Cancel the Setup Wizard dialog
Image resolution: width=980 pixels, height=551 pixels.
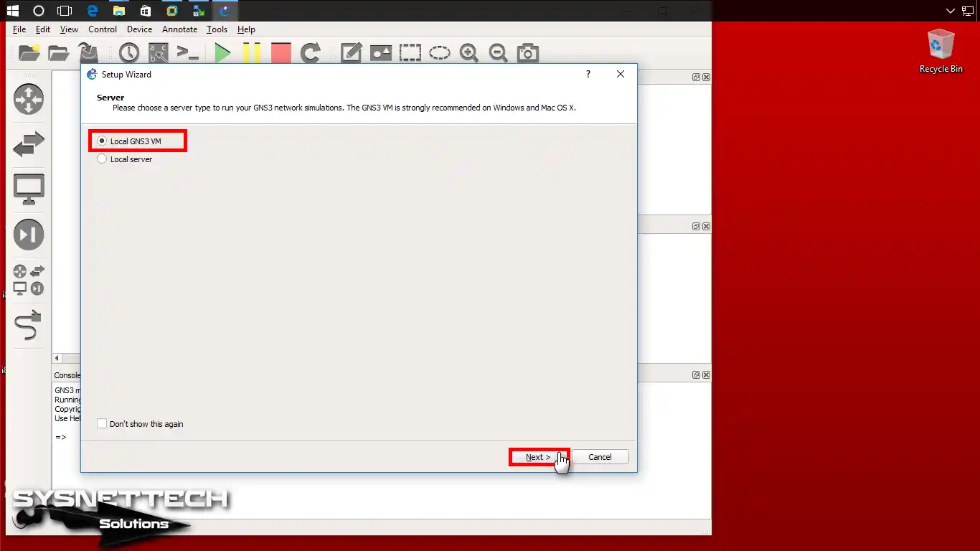(600, 457)
